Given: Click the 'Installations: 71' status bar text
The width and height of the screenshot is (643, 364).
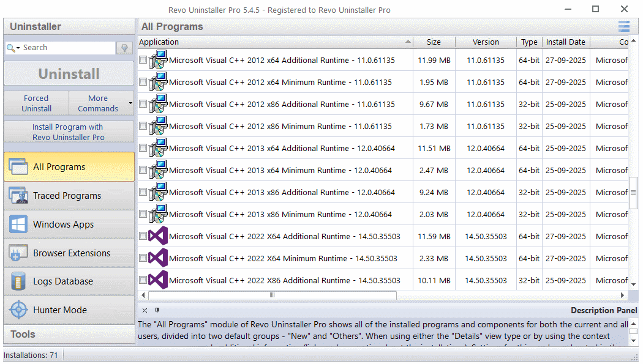Looking at the screenshot, I should coord(31,355).
